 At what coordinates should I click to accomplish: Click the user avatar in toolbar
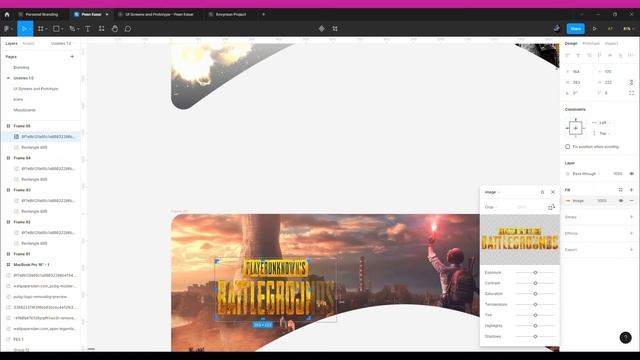click(556, 28)
